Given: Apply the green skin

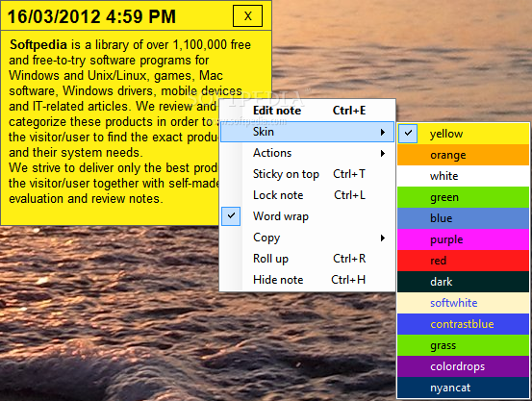Looking at the screenshot, I should (463, 197).
